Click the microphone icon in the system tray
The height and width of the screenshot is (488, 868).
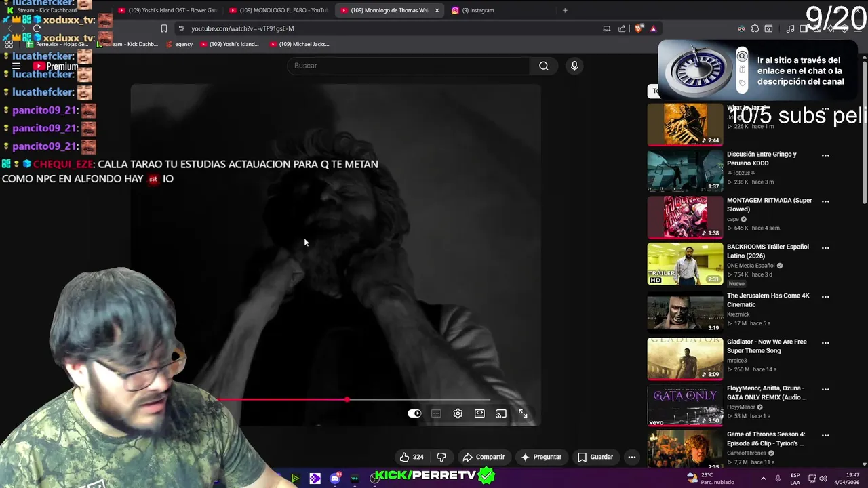(778, 479)
